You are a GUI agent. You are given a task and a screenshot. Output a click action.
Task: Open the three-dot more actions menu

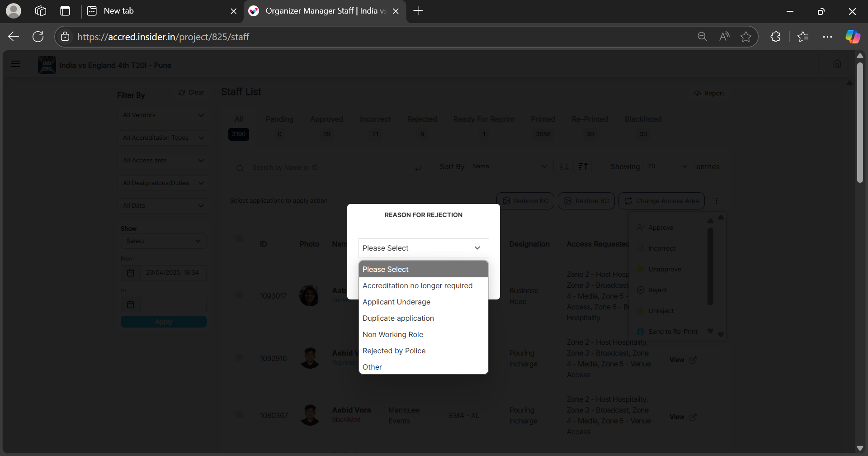point(717,201)
